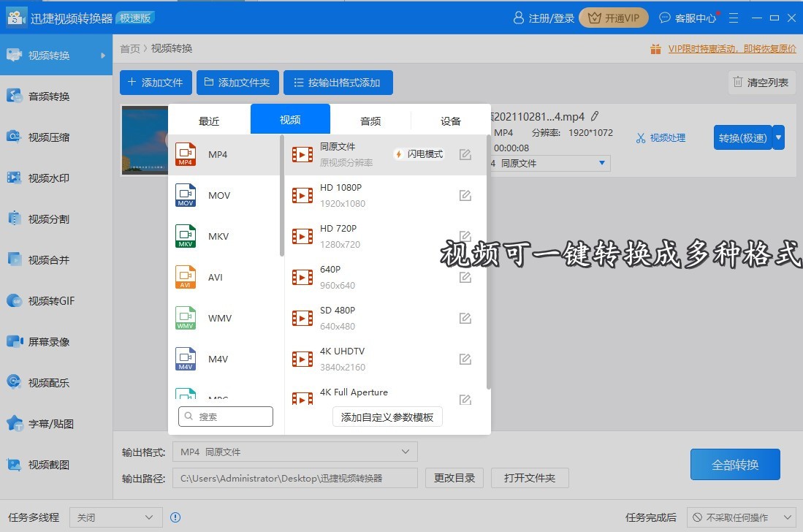Select the WMV format icon
Screen dimensions: 803x532
[186, 318]
